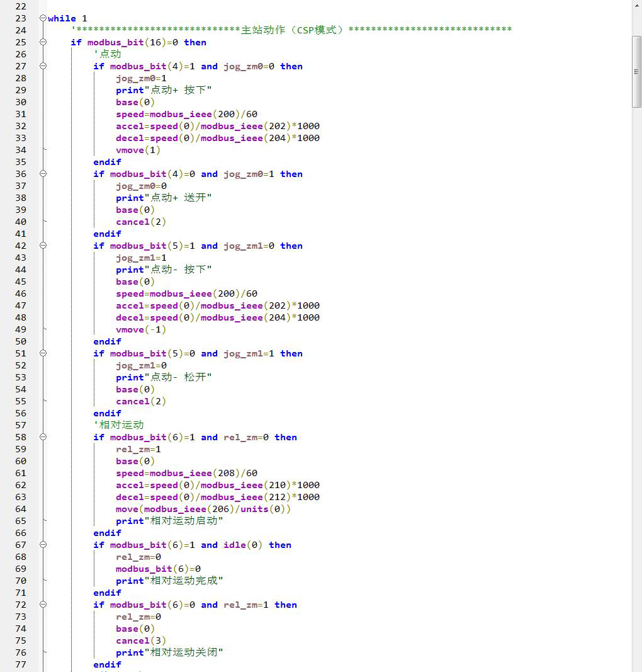Click line number 57 in the gutter

(20, 425)
